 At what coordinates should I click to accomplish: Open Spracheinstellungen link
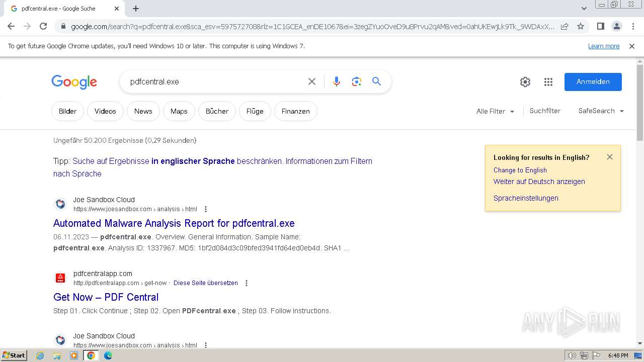(526, 198)
